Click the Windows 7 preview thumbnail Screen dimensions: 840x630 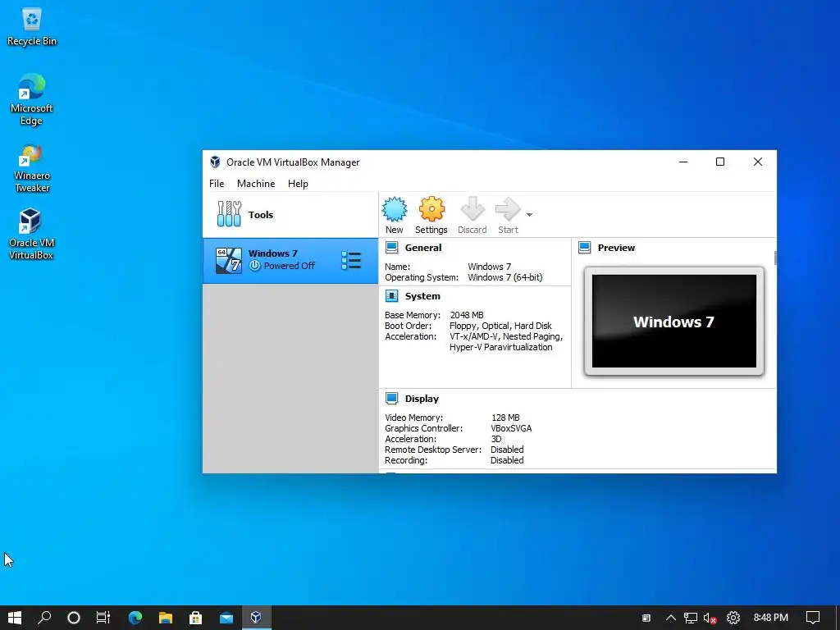(x=674, y=321)
